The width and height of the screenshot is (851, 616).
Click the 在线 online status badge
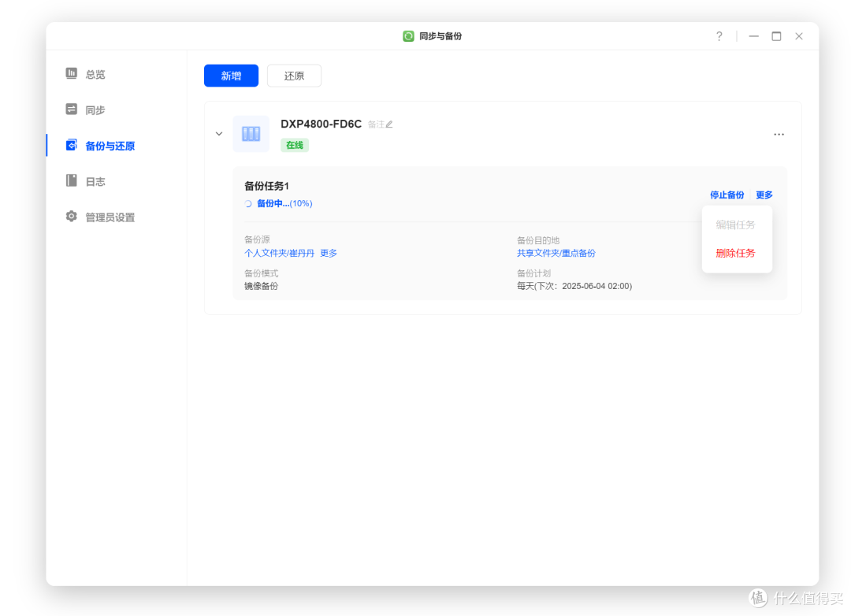(x=295, y=146)
